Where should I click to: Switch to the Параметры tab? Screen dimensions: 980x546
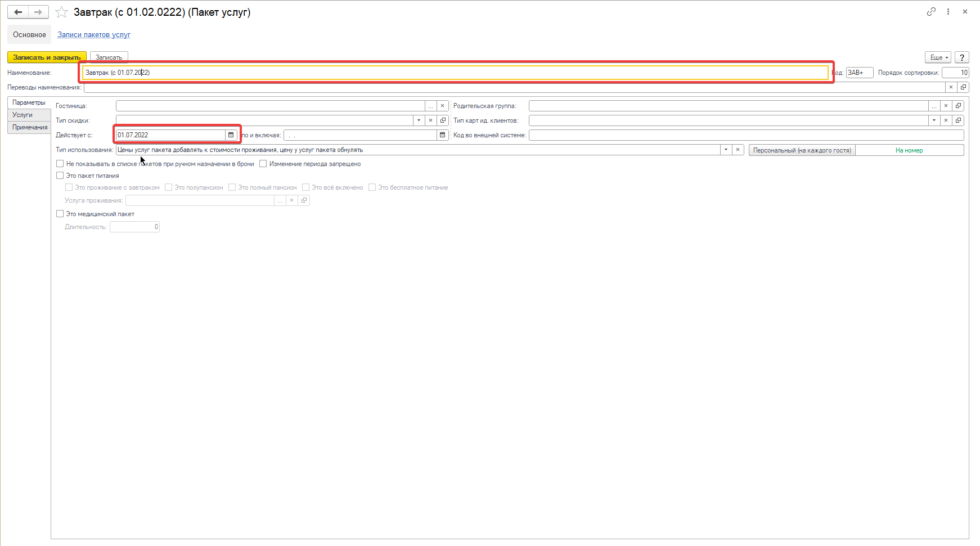coord(29,102)
